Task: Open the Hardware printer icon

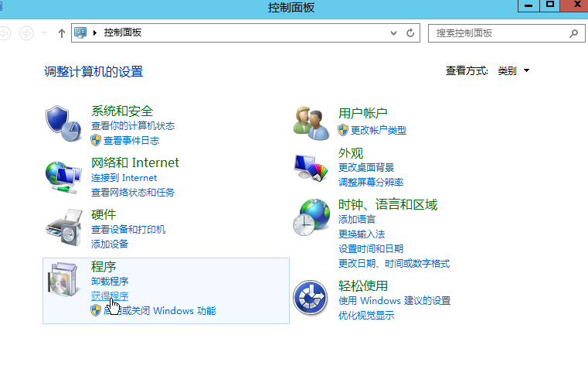Action: coord(64,227)
